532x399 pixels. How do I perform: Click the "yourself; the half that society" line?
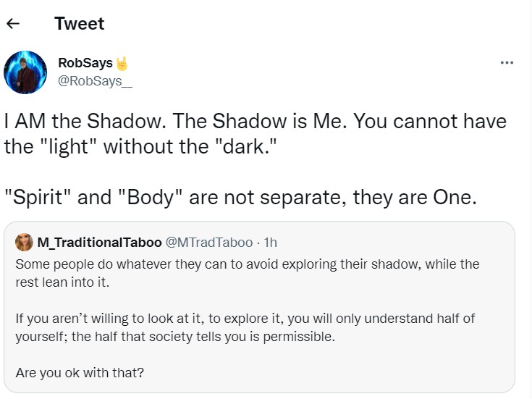coord(176,337)
